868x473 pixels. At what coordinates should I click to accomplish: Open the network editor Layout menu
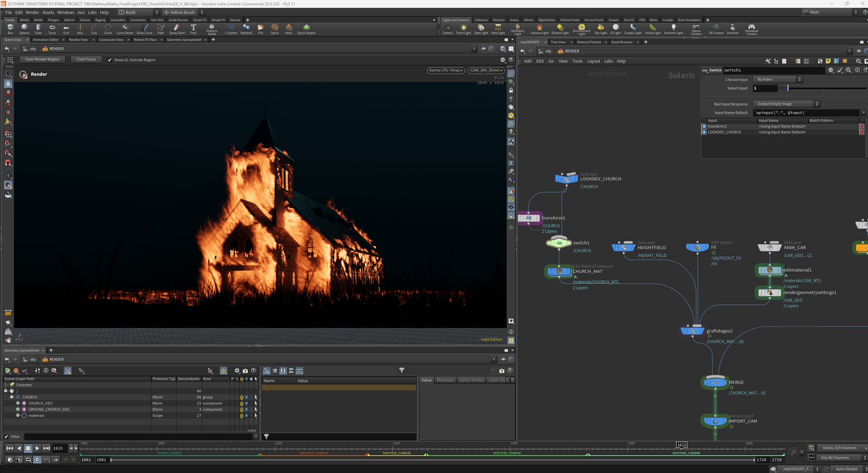[x=593, y=61]
